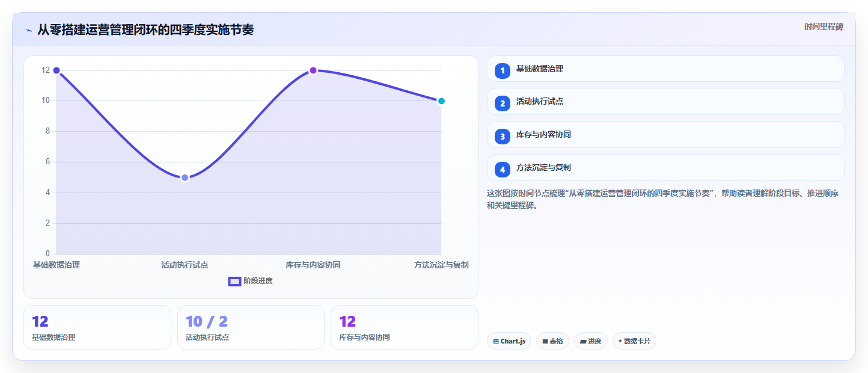The height and width of the screenshot is (373, 868).
Task: Click the 阶段进度 legend label
Action: pos(258,281)
